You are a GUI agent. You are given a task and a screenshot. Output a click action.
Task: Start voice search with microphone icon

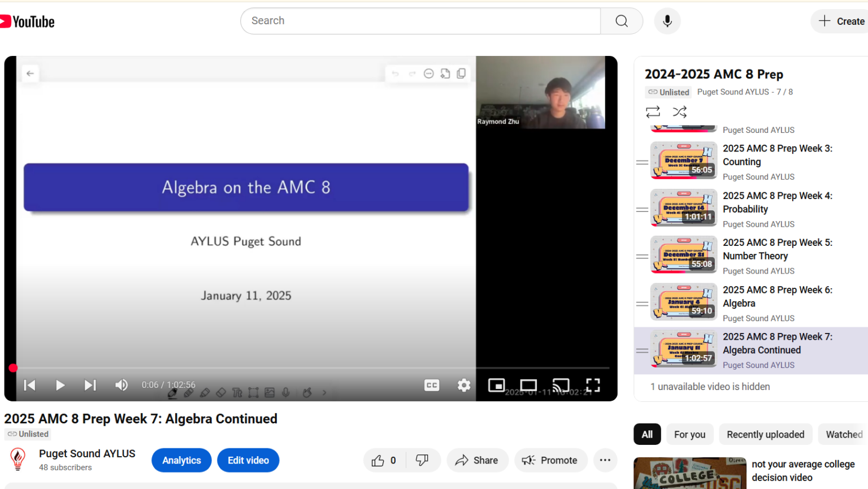click(x=667, y=21)
